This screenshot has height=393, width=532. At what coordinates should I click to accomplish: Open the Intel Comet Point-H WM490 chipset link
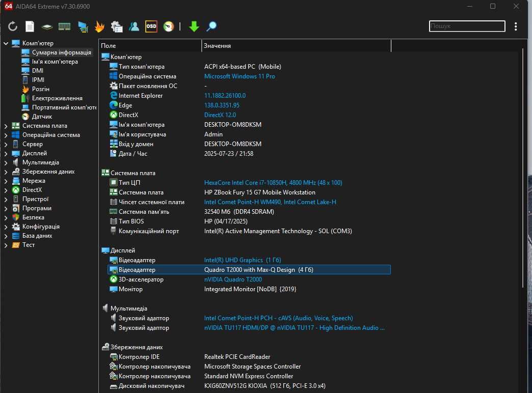tap(270, 202)
